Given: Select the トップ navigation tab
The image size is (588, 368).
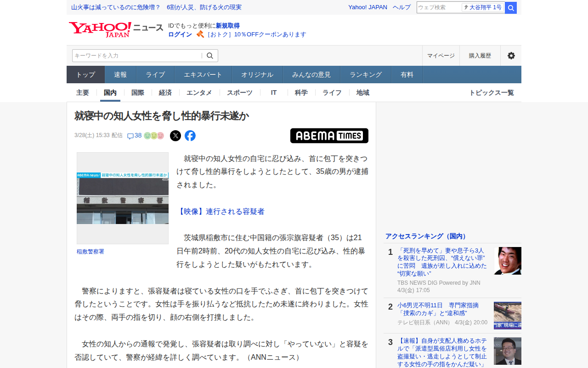Looking at the screenshot, I should pyautogui.click(x=86, y=75).
